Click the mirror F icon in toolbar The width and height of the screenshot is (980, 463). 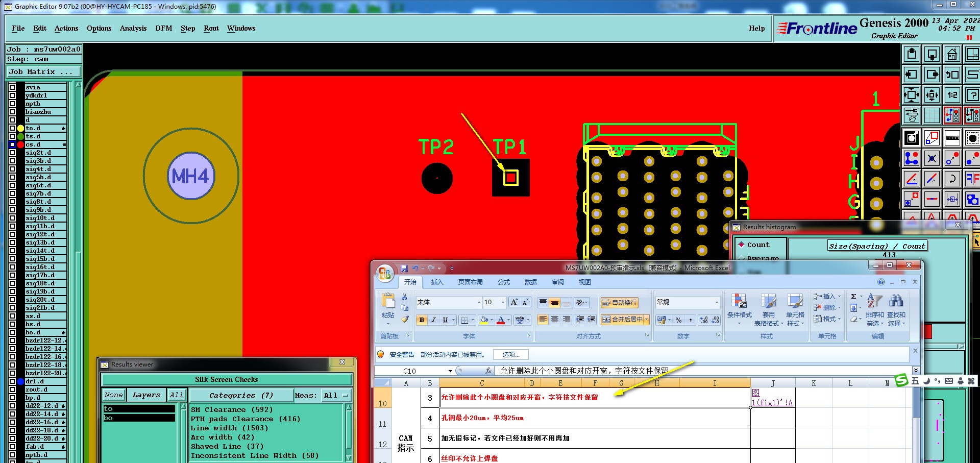972,179
